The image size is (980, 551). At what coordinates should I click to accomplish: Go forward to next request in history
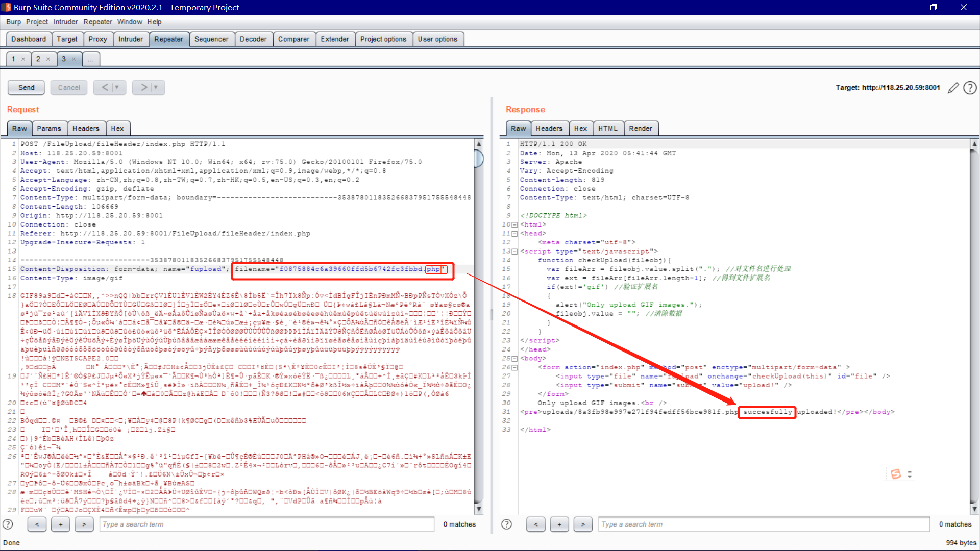[x=144, y=87]
